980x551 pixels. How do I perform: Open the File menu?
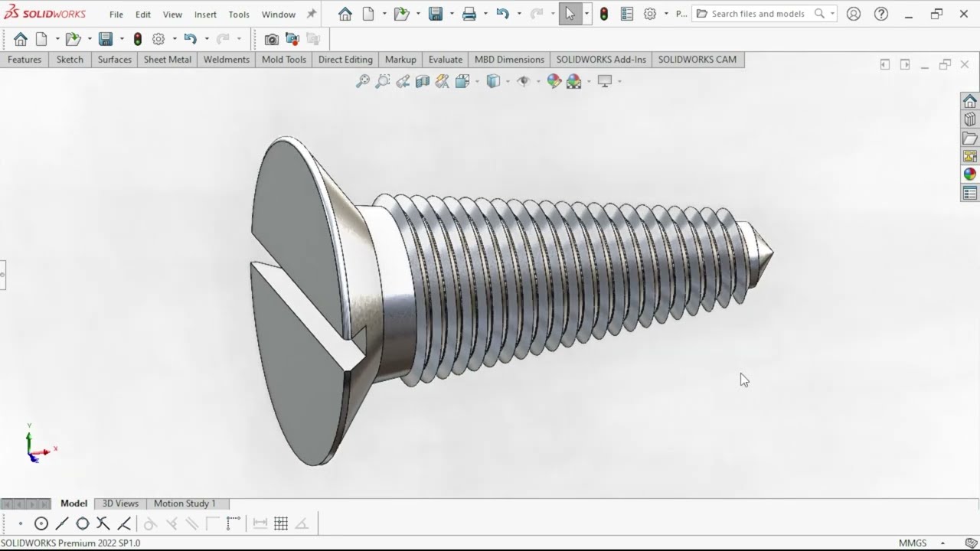(x=116, y=15)
